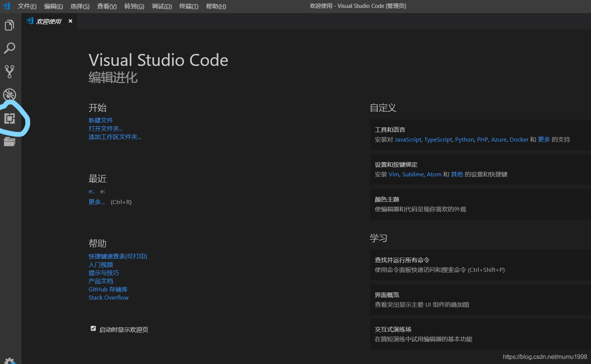Click 其他 keybindings link
The image size is (591, 364).
click(457, 174)
